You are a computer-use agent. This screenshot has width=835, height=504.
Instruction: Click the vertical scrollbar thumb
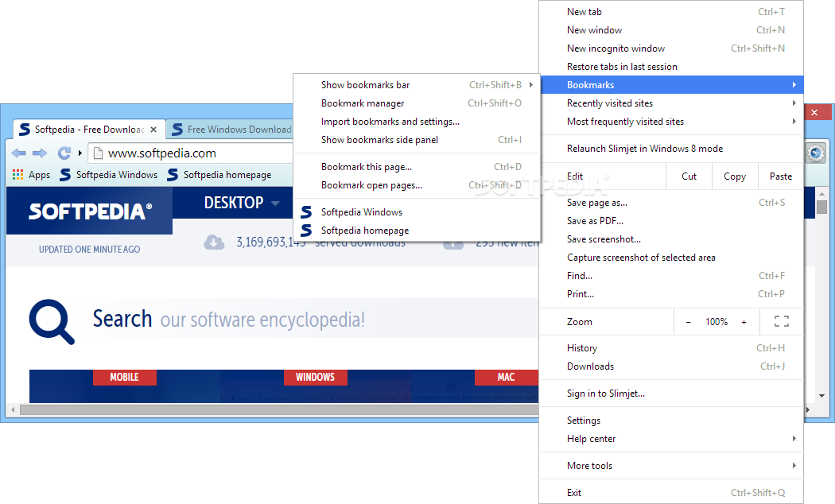click(x=821, y=207)
